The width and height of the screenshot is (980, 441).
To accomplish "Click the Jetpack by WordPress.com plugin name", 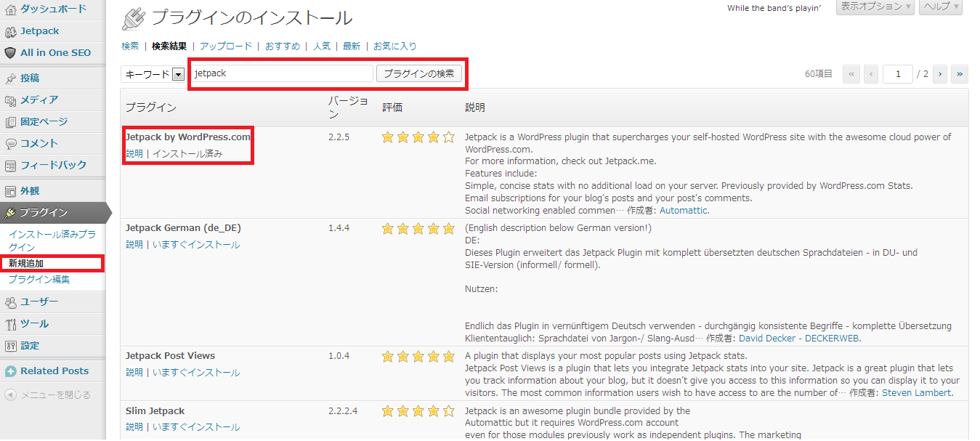I will click(188, 137).
